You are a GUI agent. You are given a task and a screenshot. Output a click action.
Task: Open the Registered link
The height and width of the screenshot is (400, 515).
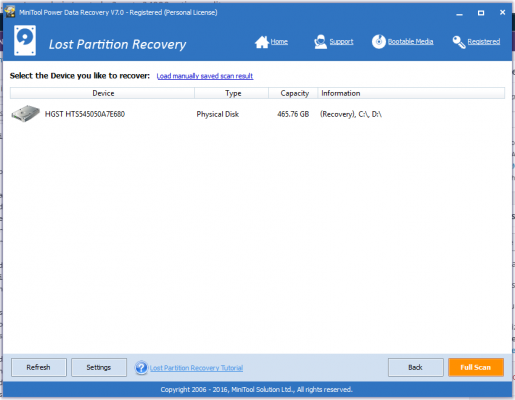pos(484,42)
